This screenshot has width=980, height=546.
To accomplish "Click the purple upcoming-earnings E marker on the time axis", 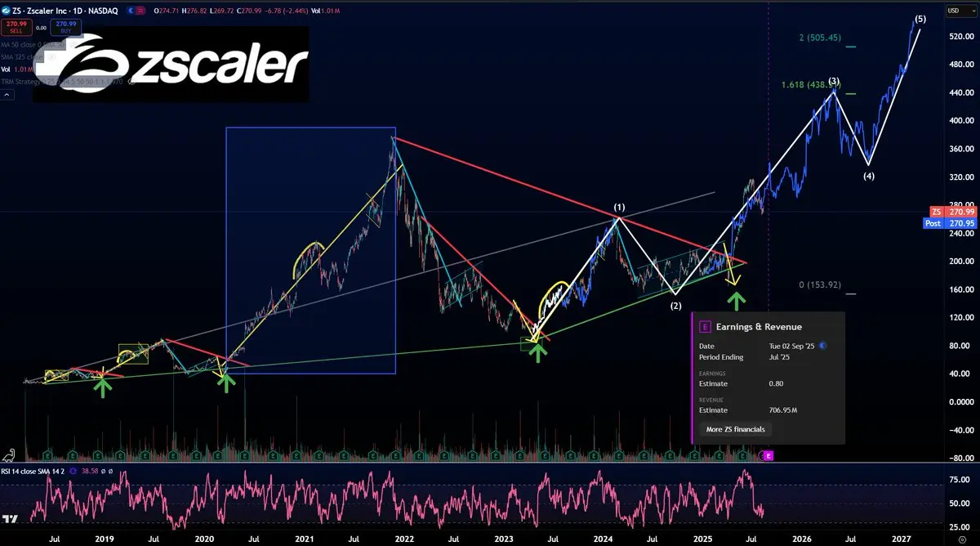I will pyautogui.click(x=768, y=455).
